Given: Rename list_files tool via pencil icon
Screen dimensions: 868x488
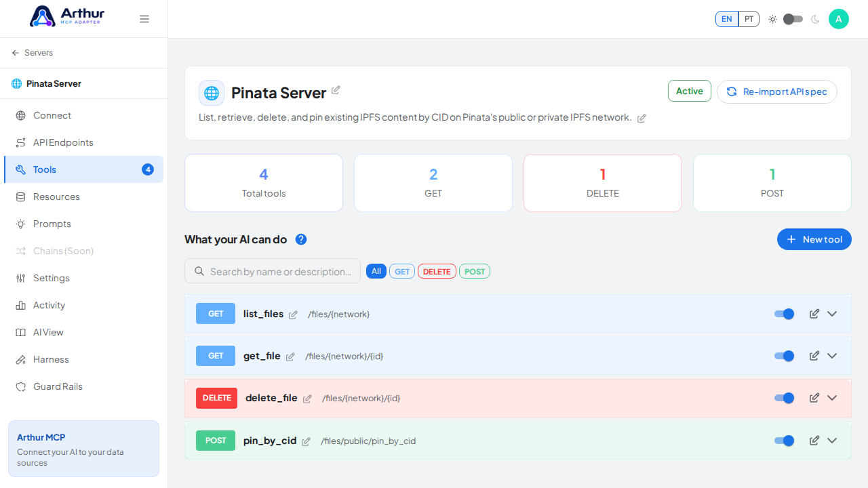Looking at the screenshot, I should (293, 314).
